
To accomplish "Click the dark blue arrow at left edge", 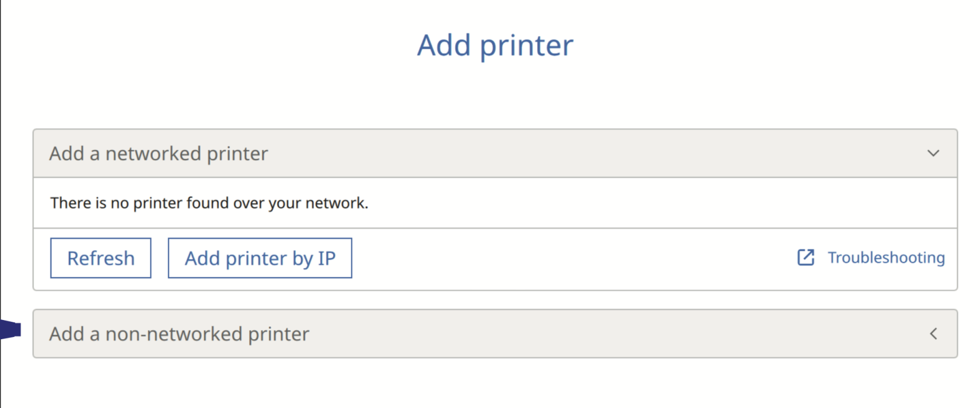I will (x=10, y=330).
